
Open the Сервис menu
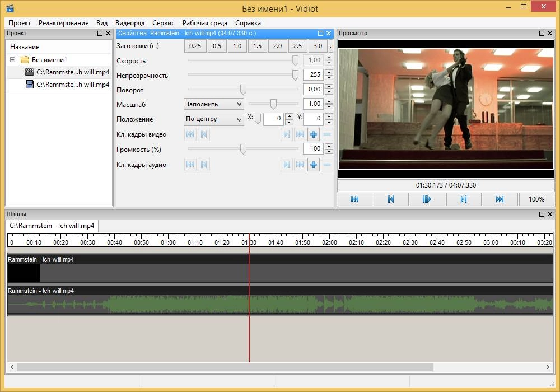tap(163, 23)
